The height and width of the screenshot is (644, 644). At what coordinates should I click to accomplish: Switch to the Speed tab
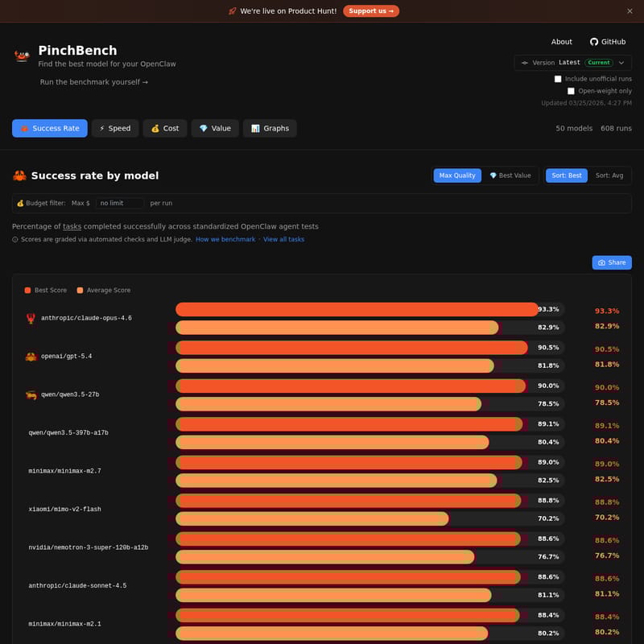[114, 128]
